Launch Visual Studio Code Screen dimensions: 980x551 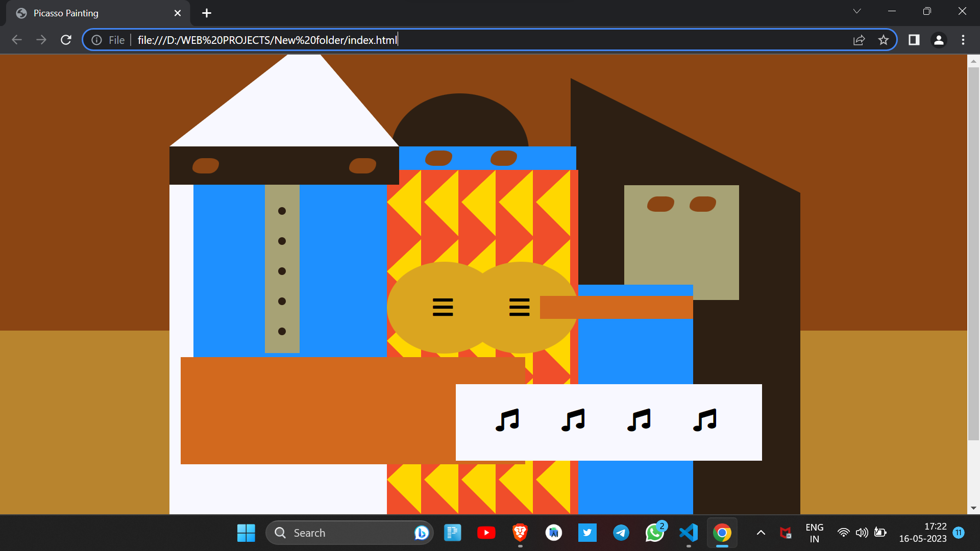pos(688,532)
